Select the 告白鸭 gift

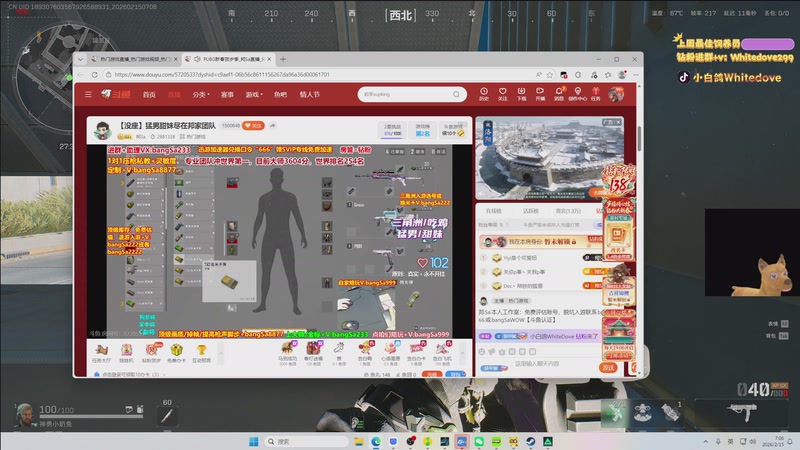[x=365, y=353]
